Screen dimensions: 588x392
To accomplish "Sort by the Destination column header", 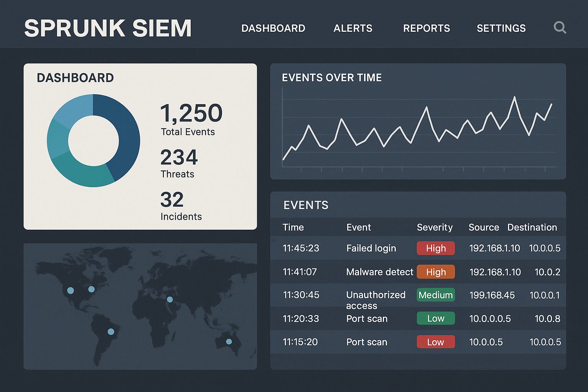I will point(532,227).
